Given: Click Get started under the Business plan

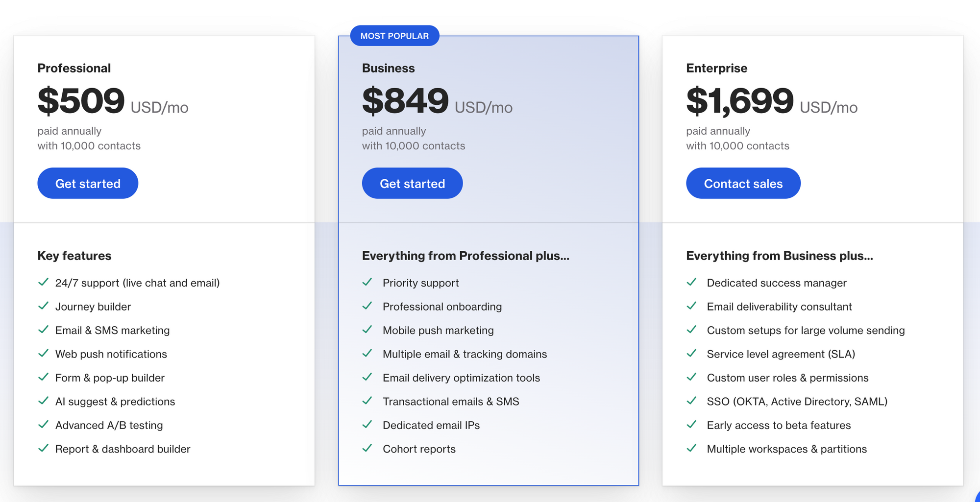Looking at the screenshot, I should coord(412,183).
